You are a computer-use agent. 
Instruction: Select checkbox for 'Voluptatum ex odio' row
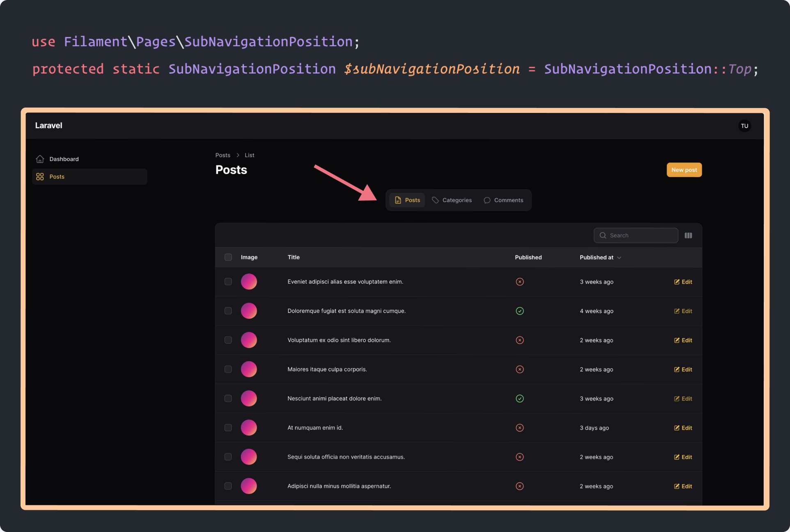[x=228, y=340]
